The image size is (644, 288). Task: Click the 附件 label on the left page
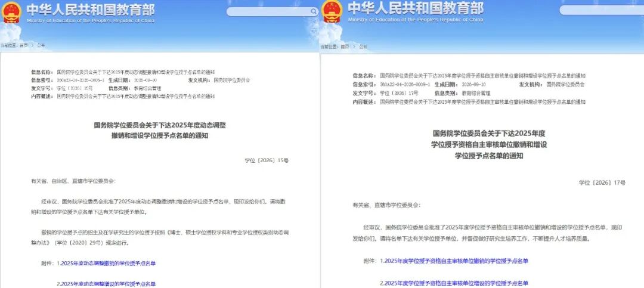click(x=48, y=263)
